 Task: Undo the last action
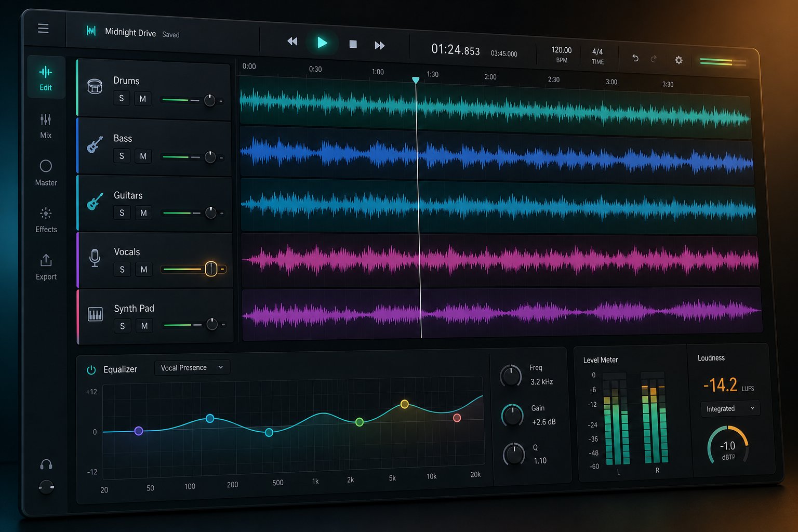(635, 58)
